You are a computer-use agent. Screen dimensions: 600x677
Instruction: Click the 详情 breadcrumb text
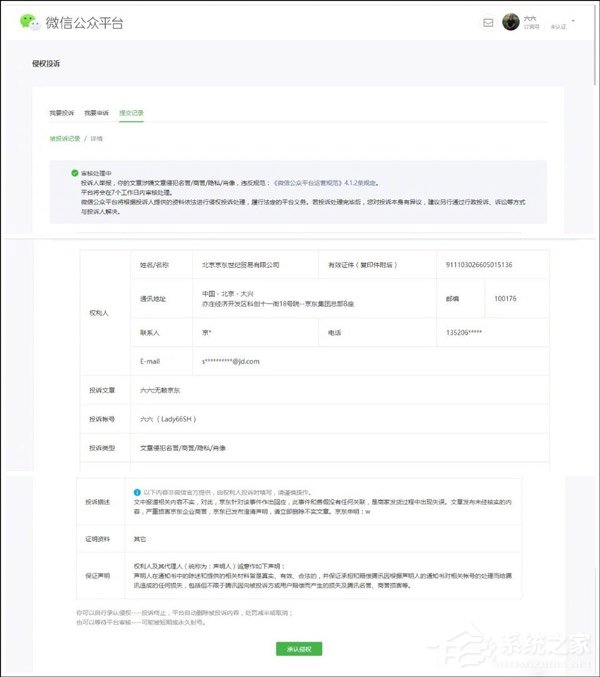pyautogui.click(x=96, y=139)
